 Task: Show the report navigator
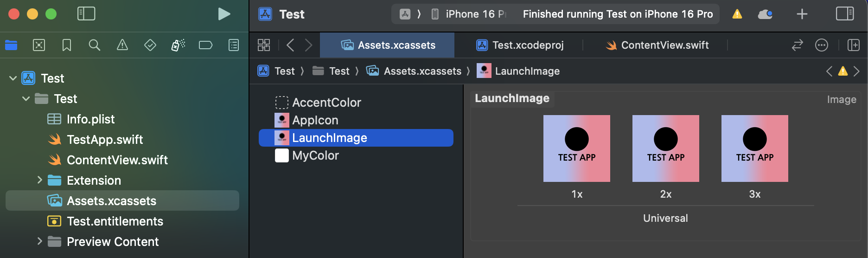coord(234,45)
